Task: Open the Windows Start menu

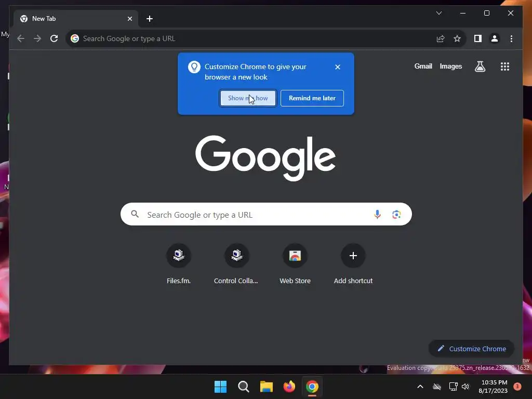Action: click(x=220, y=387)
